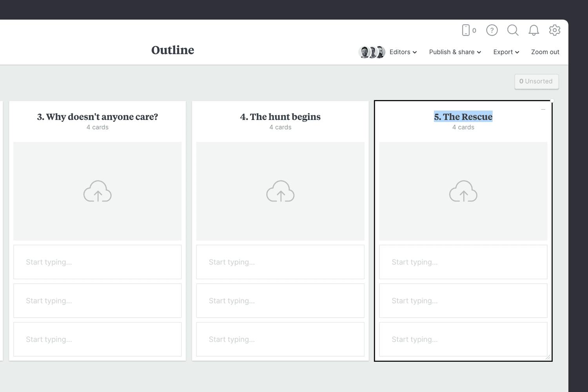Screen dimensions: 588x392
Task: Click the Zoom out button
Action: [x=545, y=52]
